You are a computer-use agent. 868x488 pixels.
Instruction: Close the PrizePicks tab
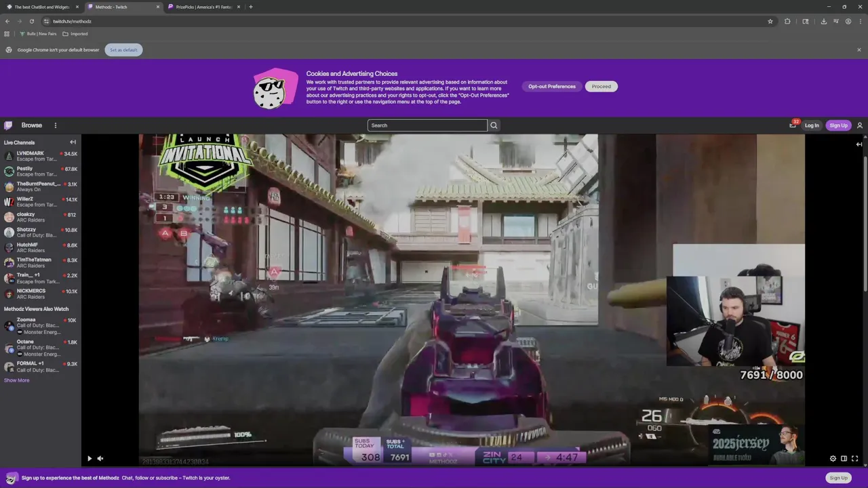coord(239,7)
